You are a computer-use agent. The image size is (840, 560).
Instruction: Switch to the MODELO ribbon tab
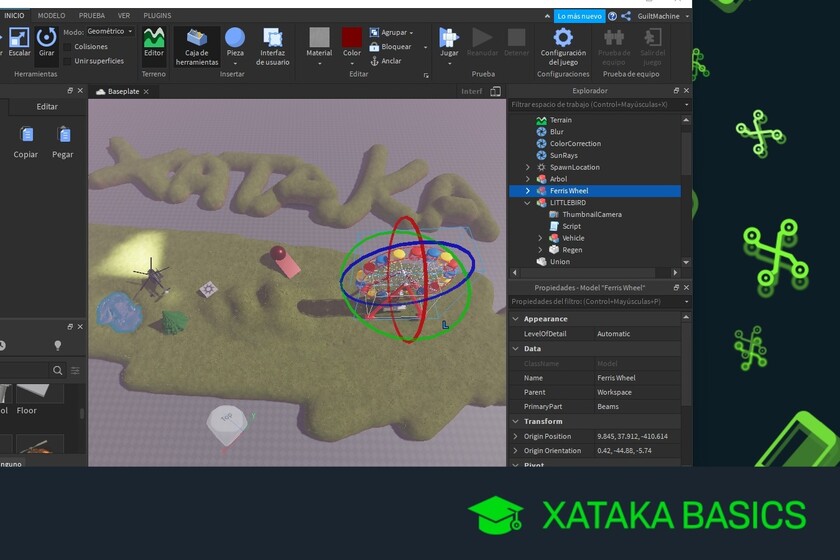click(x=51, y=16)
